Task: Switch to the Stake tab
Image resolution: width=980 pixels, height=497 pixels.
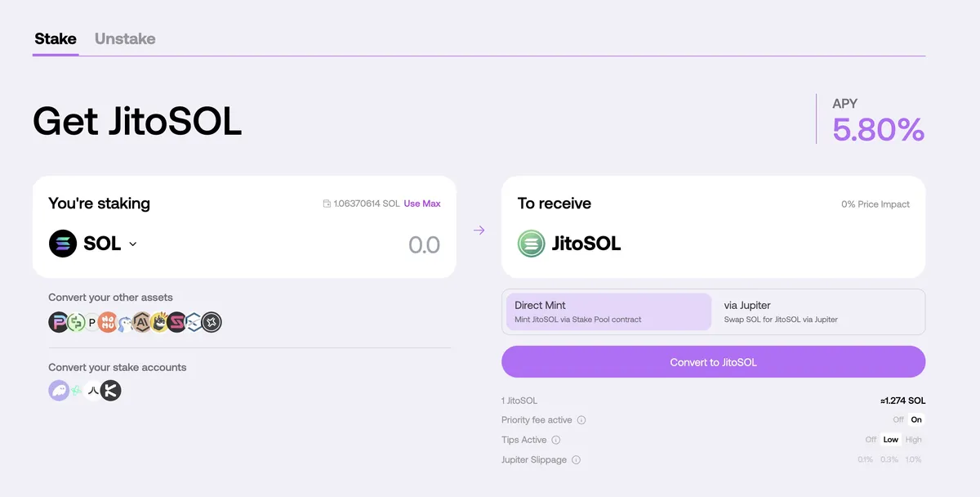Action: tap(56, 38)
